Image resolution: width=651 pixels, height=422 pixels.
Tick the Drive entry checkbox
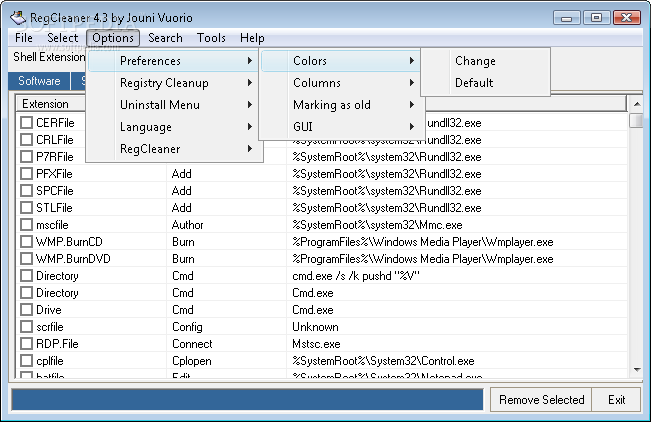coord(26,310)
